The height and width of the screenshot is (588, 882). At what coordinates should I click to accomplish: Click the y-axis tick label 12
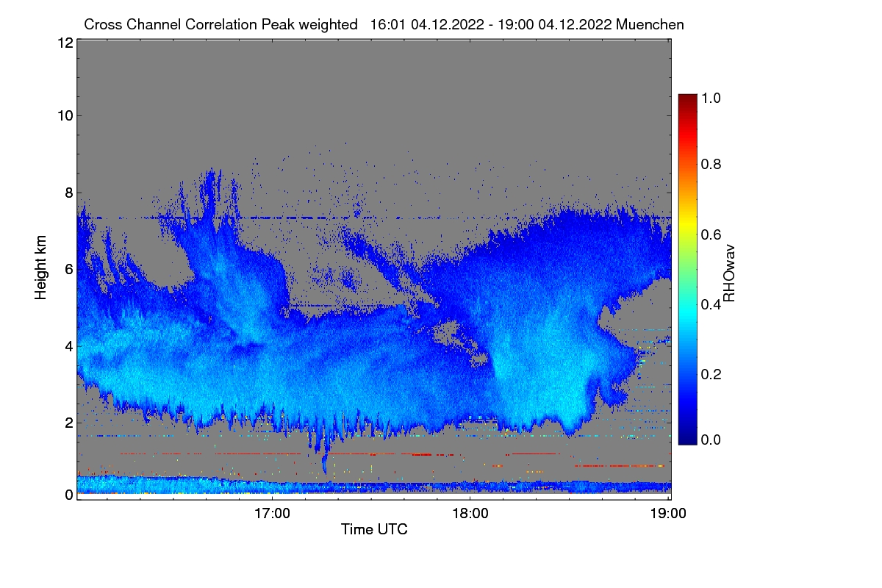click(64, 43)
